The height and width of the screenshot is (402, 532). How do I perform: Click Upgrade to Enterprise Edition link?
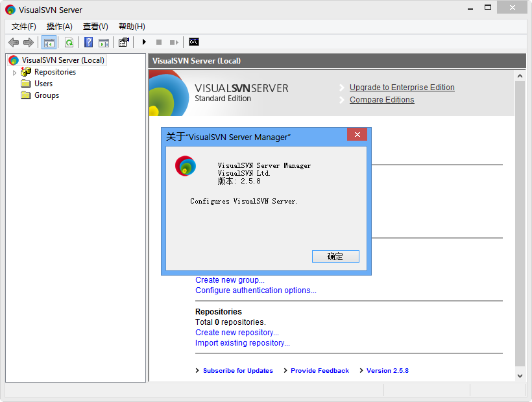tap(402, 88)
